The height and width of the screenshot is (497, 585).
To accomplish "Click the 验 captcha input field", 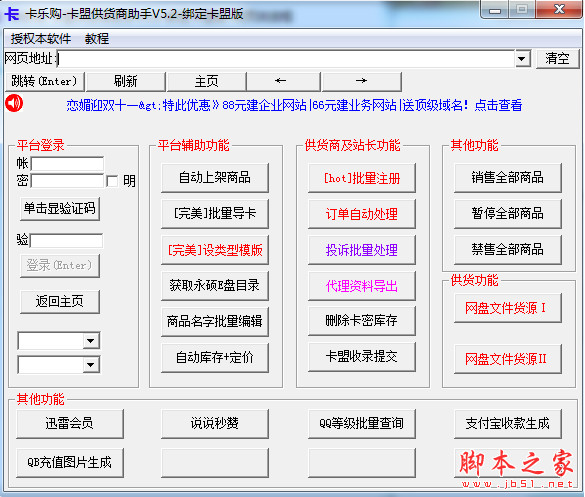I will (66, 241).
